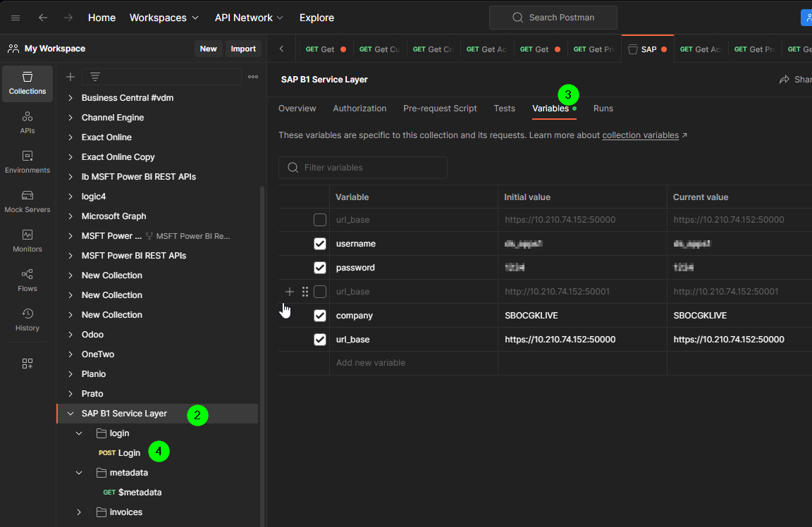Click the Filter variables field
Screen dimensions: 812x527
(362, 168)
